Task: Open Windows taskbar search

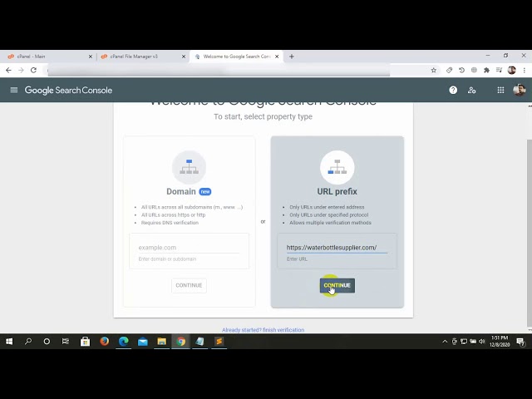Action: coord(28,342)
